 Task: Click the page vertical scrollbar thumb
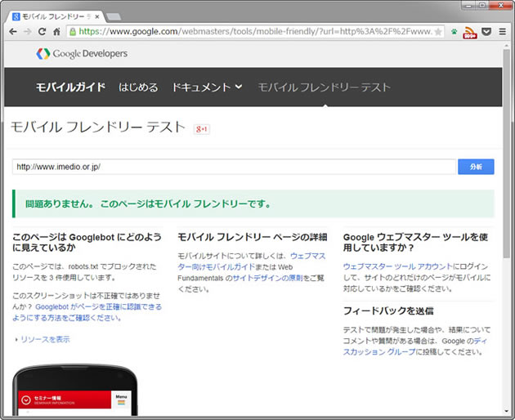[x=507, y=154]
